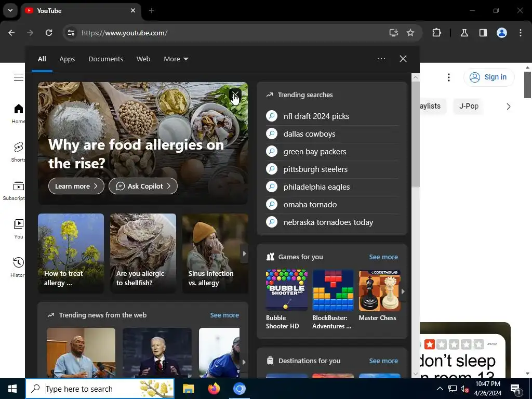Open 'Sinus infection vs. allergy' card

click(x=211, y=254)
